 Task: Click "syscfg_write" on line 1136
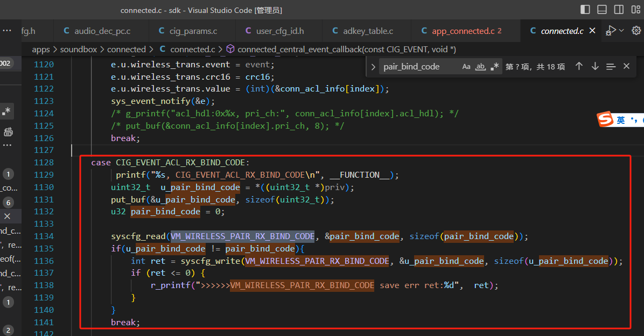point(211,261)
